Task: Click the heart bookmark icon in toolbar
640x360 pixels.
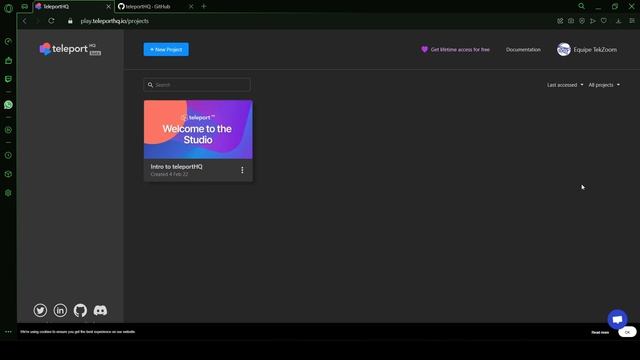Action: 604,21
